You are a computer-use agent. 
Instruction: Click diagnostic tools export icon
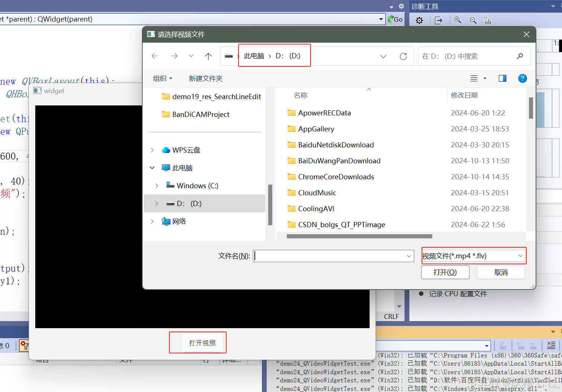(x=439, y=20)
